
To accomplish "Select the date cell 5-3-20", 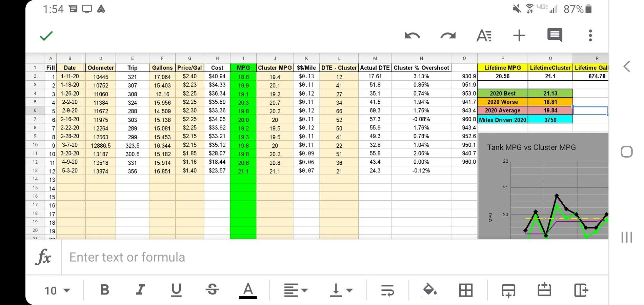I will [x=70, y=170].
